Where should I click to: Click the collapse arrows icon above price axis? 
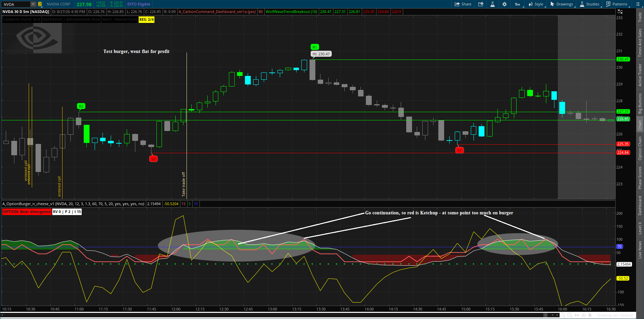620,12
